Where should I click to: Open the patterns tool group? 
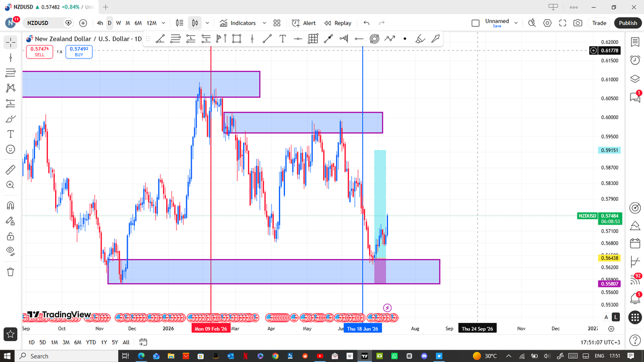point(11,88)
